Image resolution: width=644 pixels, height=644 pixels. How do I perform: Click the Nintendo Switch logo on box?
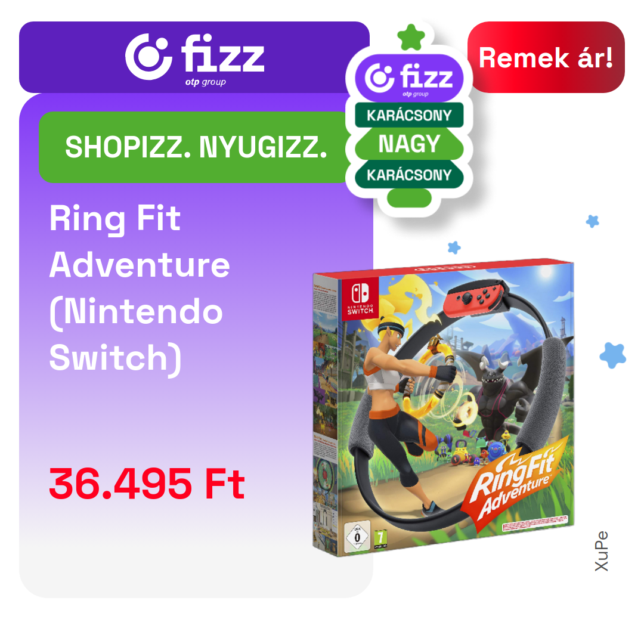coord(360,298)
